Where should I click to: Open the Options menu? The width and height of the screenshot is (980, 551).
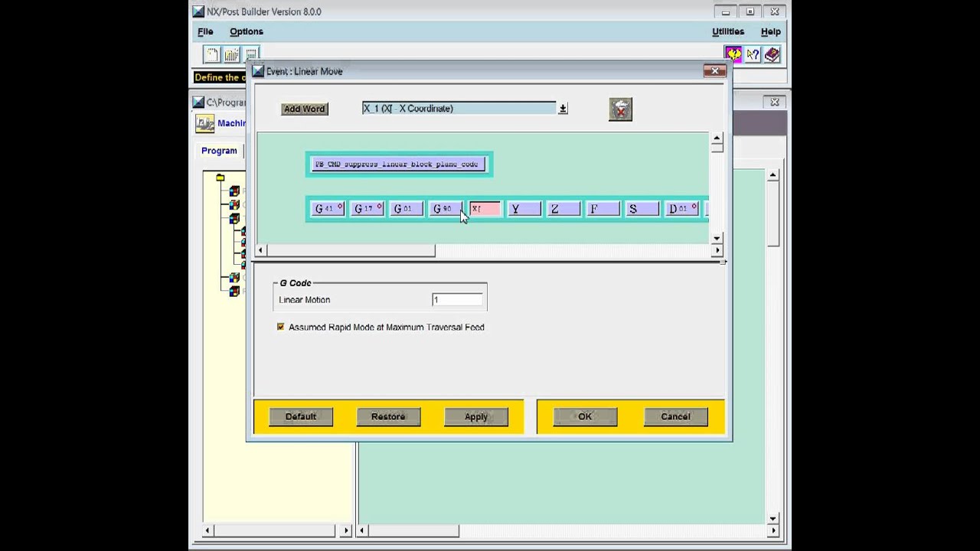coord(247,31)
